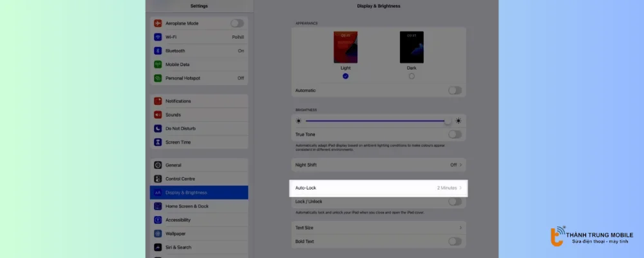
Task: Enable the Automatic appearance switch
Action: pyautogui.click(x=455, y=90)
